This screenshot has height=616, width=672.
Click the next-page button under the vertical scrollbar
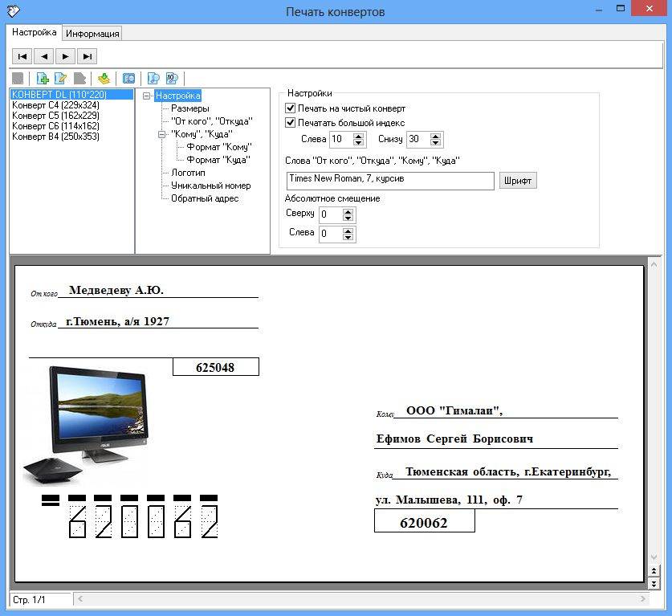[654, 583]
